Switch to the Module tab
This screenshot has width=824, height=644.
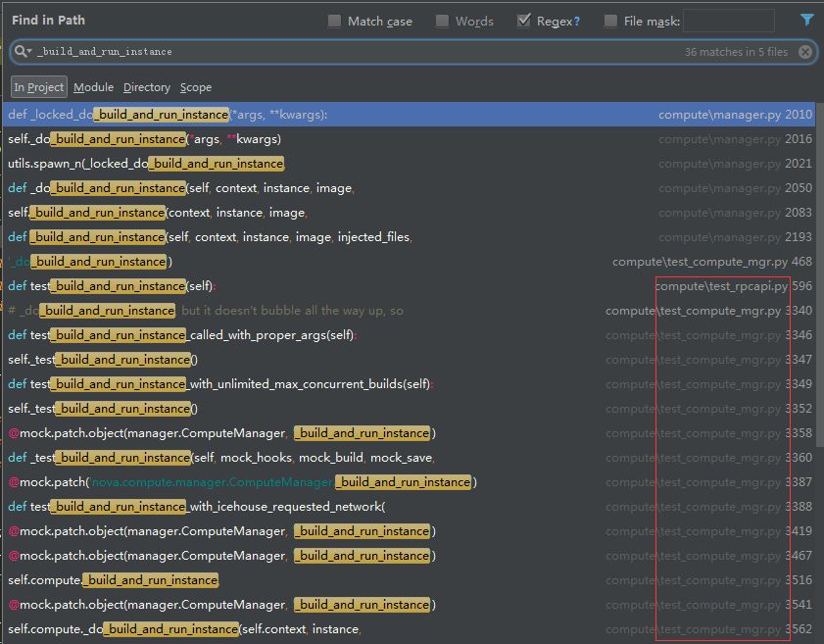(x=93, y=87)
